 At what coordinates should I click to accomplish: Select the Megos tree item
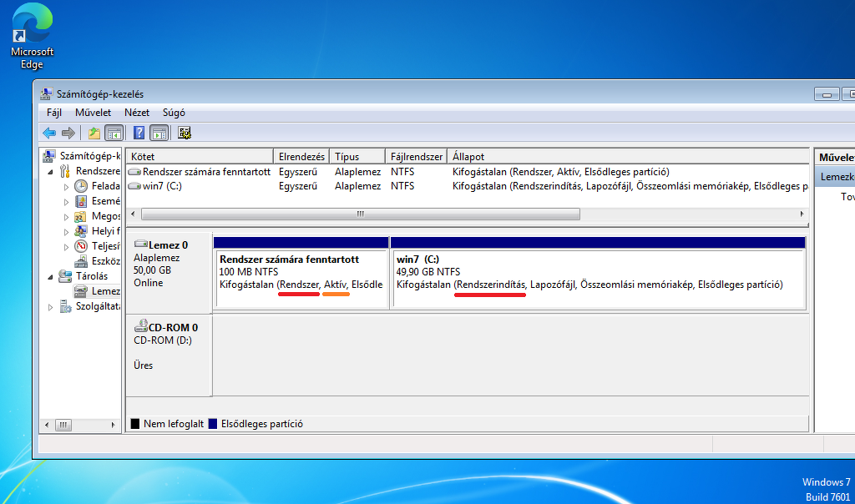point(105,216)
